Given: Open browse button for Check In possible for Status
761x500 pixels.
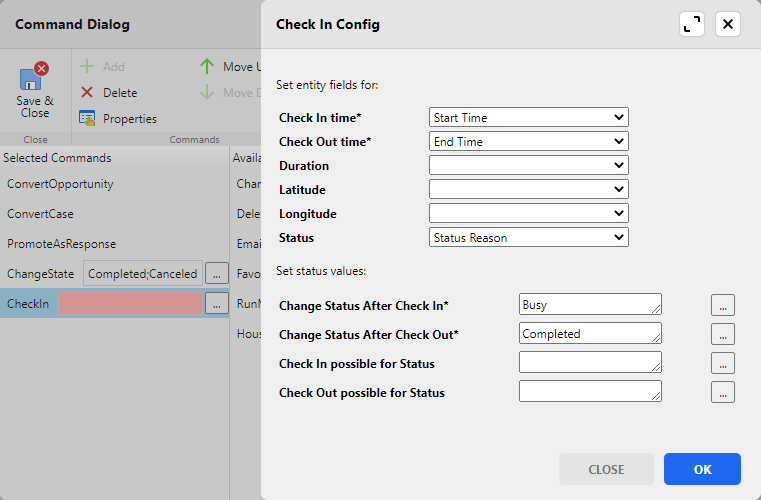Looking at the screenshot, I should tap(723, 363).
